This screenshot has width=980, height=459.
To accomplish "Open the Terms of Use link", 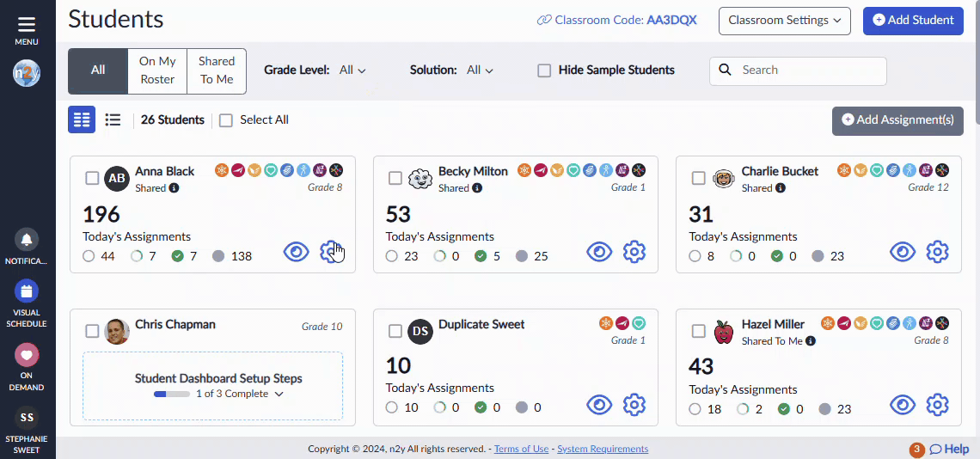I will [x=521, y=449].
